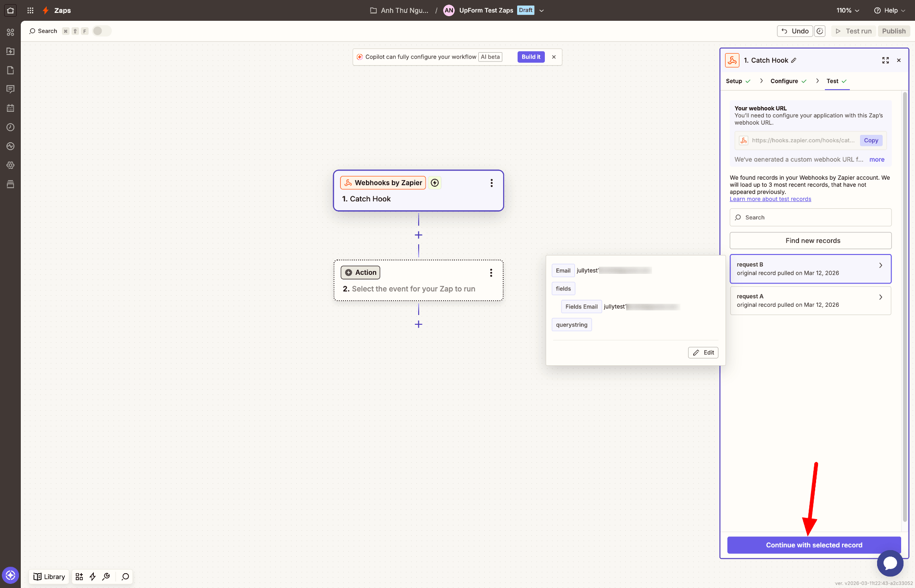Go to the Zapier home icon
The width and height of the screenshot is (915, 588).
click(x=10, y=10)
